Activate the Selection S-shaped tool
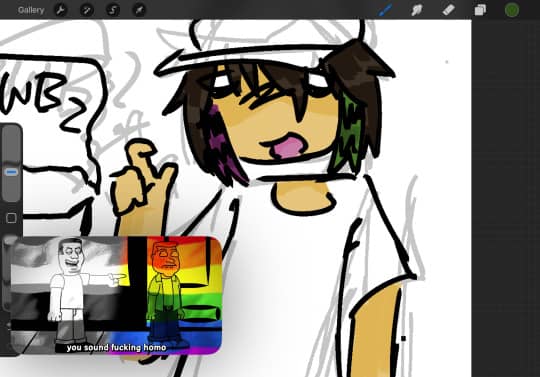540x377 pixels. (x=113, y=10)
